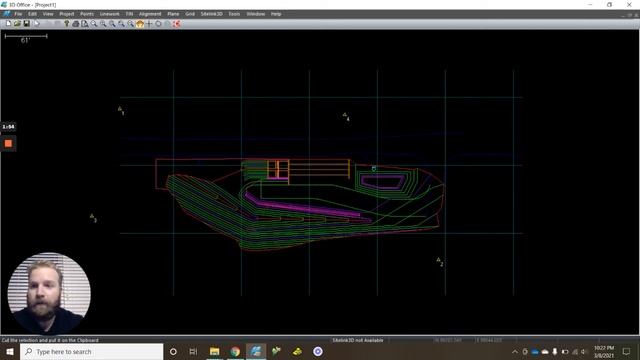Open the Edit menu
Image resolution: width=640 pixels, height=360 pixels.
pyautogui.click(x=32, y=14)
